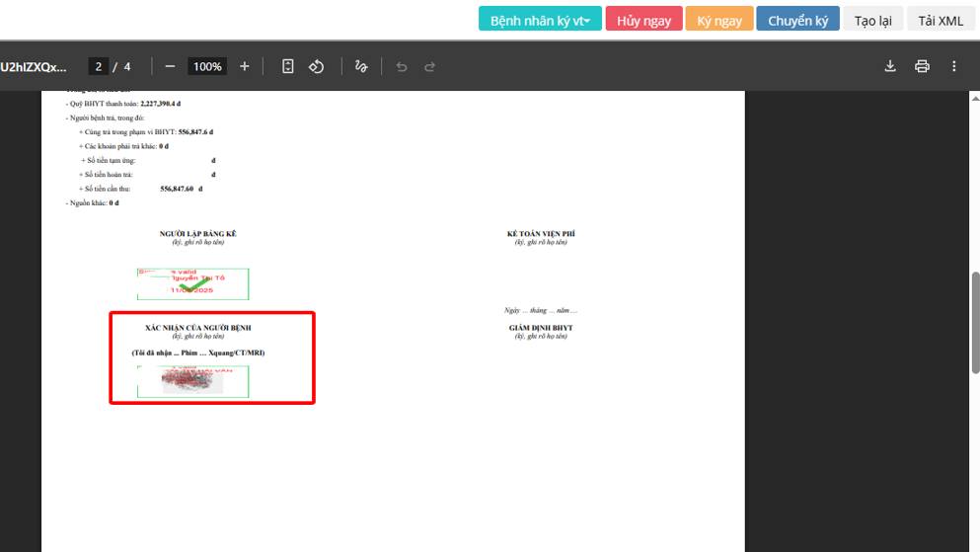Click the zoom in plus icon

click(245, 66)
